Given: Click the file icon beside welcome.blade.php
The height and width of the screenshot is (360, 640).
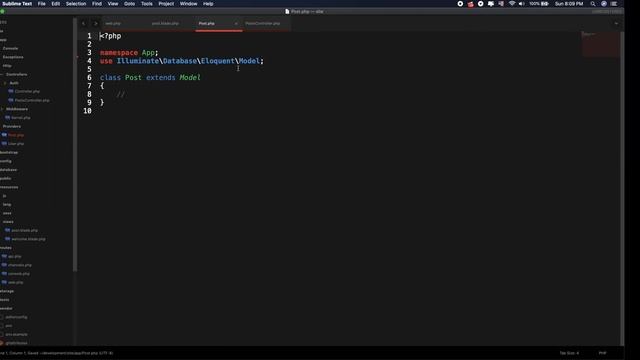Looking at the screenshot, I should pos(7,239).
